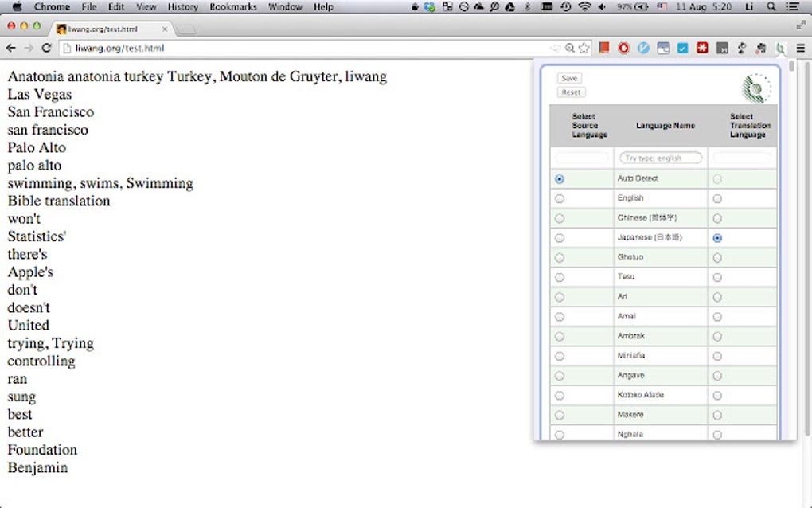Image resolution: width=812 pixels, height=508 pixels.
Task: Click the word 'Benjamin' on the page
Action: [37, 467]
